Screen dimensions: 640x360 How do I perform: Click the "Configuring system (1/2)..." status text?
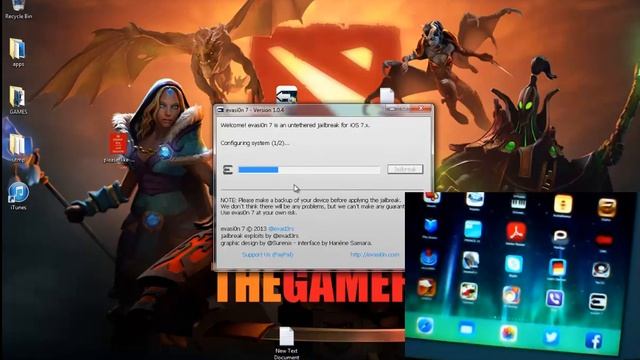point(255,143)
